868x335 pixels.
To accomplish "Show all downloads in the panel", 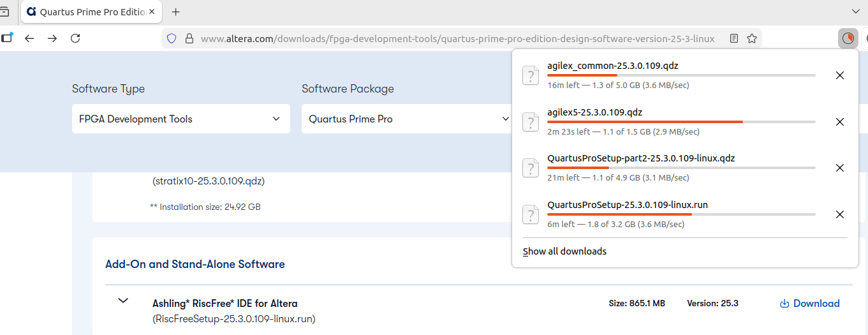I will pos(564,251).
